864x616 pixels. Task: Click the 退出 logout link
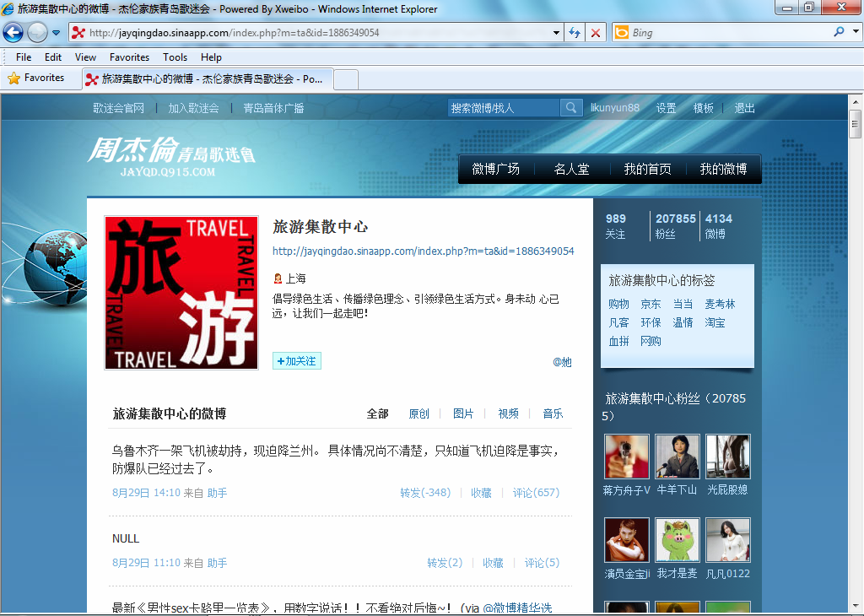[744, 108]
